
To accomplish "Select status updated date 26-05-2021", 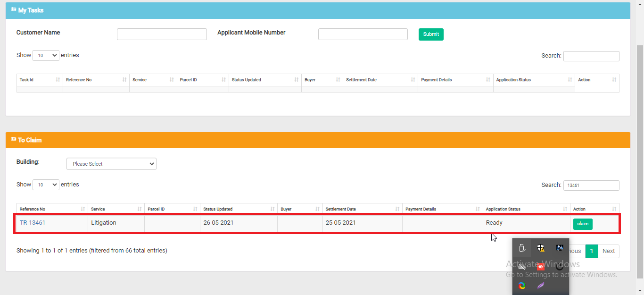I will tap(239, 223).
